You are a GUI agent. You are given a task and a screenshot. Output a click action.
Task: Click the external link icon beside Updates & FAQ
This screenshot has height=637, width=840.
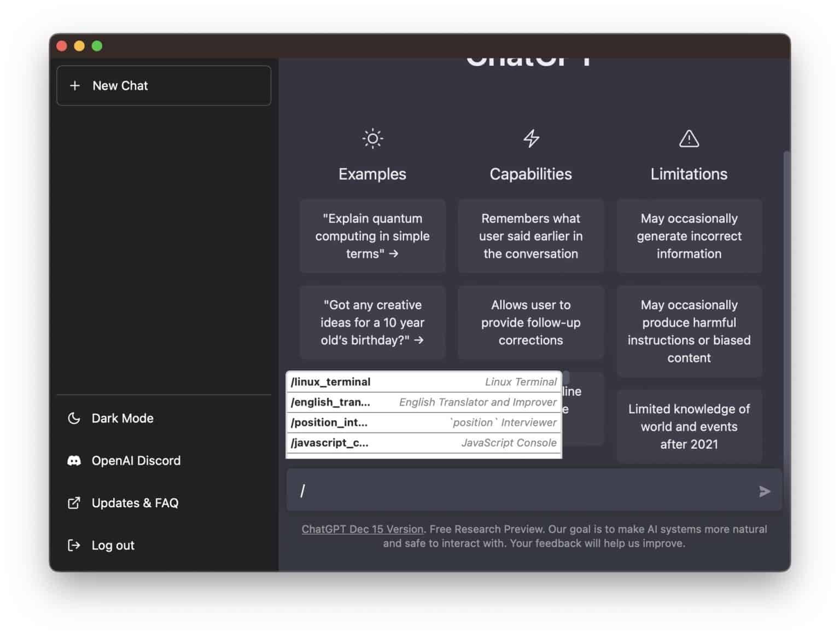(x=75, y=502)
